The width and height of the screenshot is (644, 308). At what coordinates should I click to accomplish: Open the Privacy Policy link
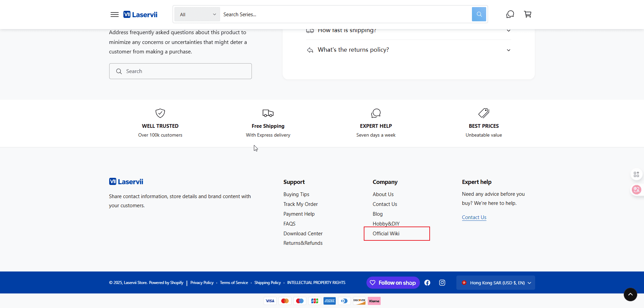click(202, 283)
